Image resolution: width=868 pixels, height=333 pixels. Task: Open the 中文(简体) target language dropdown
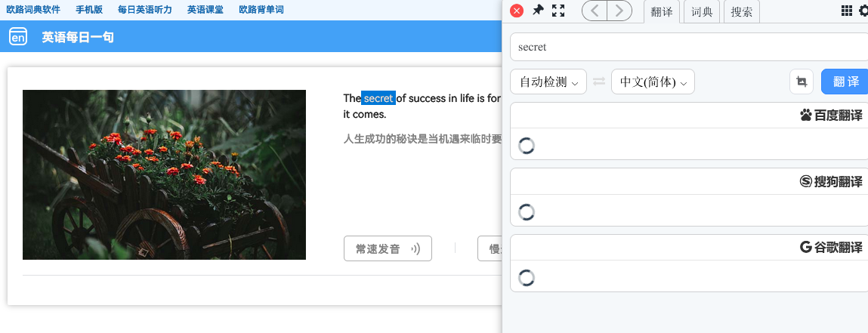pyautogui.click(x=653, y=82)
